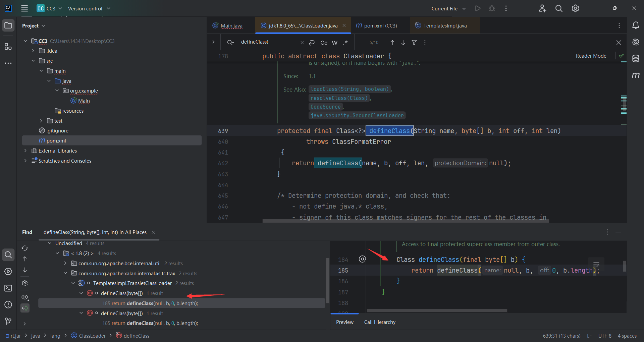Open the Services tool window icon

click(x=8, y=271)
